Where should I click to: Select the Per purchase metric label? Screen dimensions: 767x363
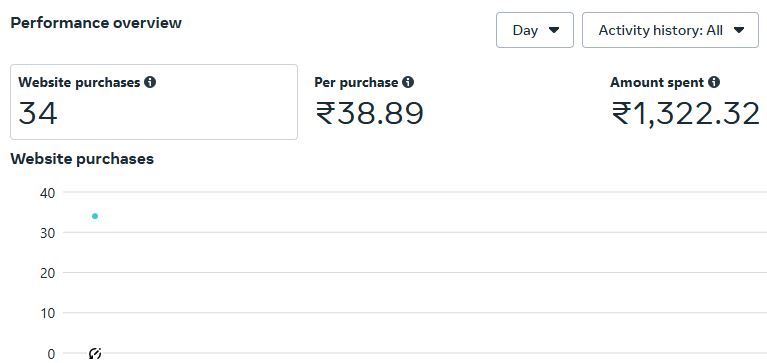(x=356, y=82)
